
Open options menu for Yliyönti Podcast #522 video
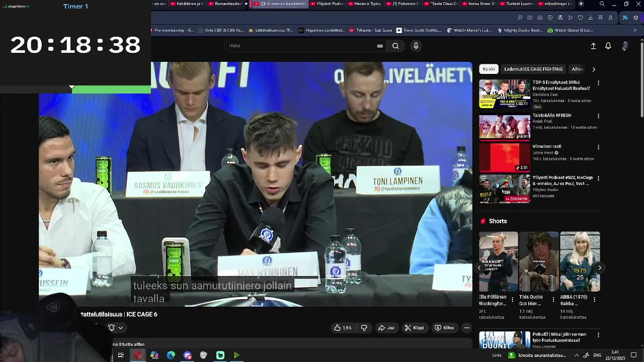[x=598, y=178]
